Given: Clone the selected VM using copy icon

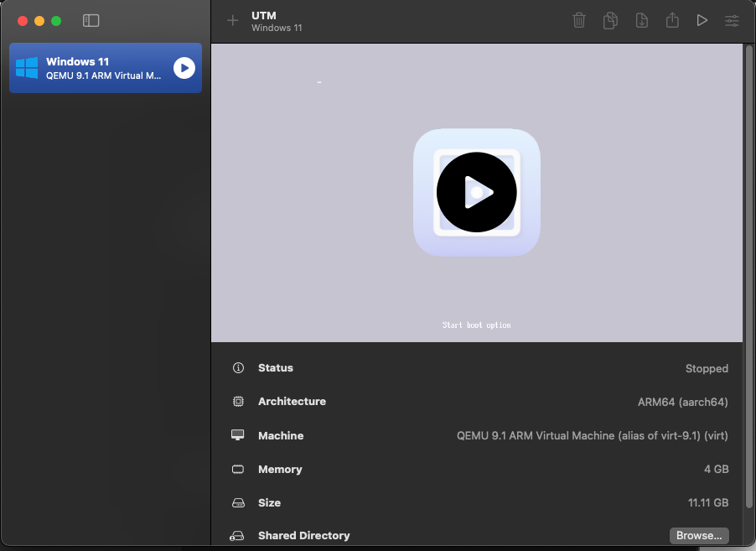Looking at the screenshot, I should 610,20.
